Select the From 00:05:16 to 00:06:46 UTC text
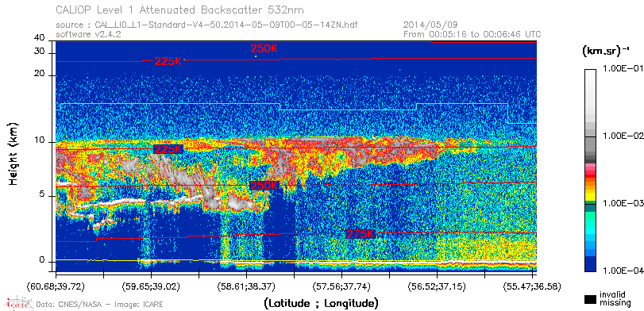644x311 pixels. click(472, 34)
